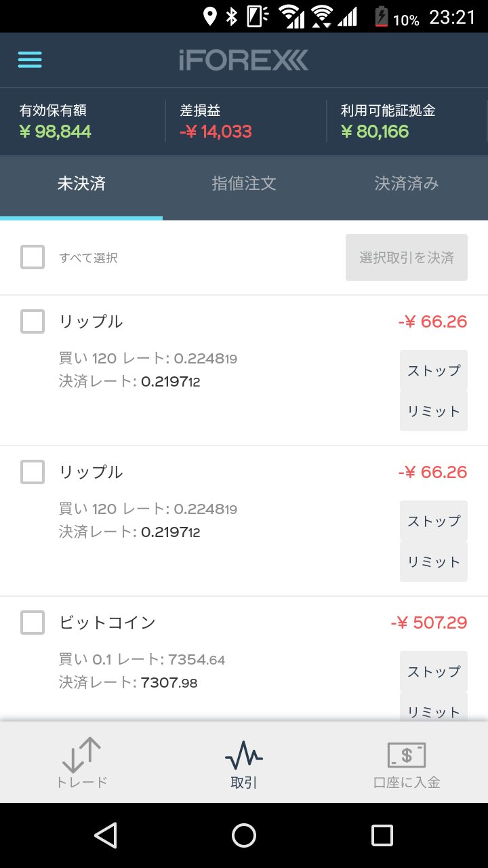
Task: Tick the first リップル position checkbox
Action: [33, 321]
